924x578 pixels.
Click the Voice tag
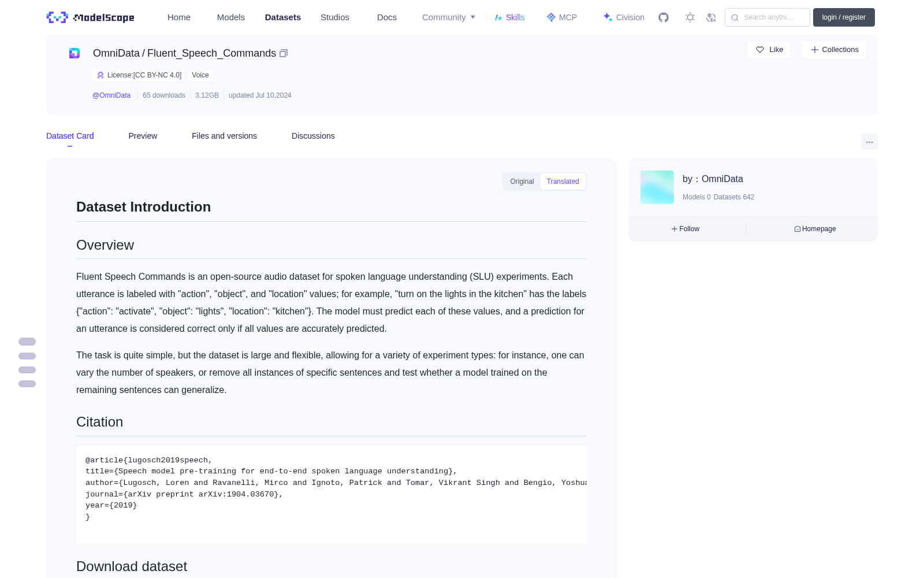[x=200, y=75]
